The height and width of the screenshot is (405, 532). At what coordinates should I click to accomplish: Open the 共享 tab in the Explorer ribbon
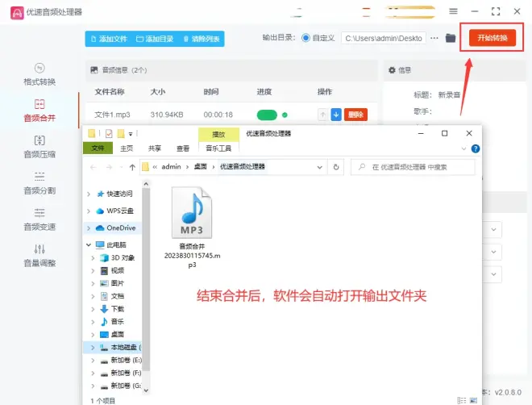(155, 148)
